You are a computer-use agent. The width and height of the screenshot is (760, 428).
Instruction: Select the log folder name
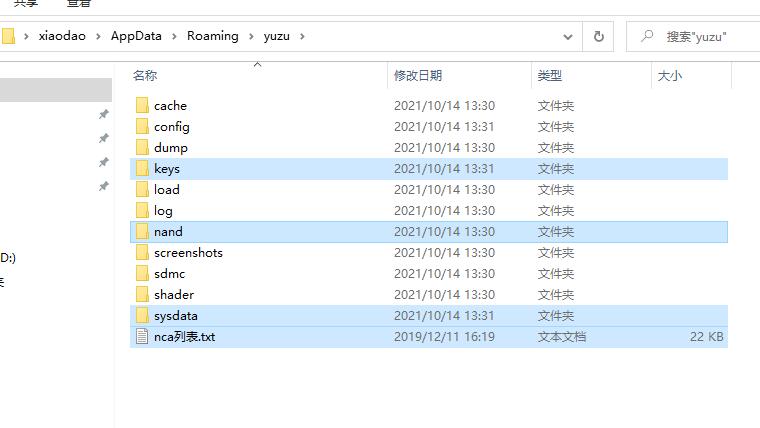tap(163, 211)
